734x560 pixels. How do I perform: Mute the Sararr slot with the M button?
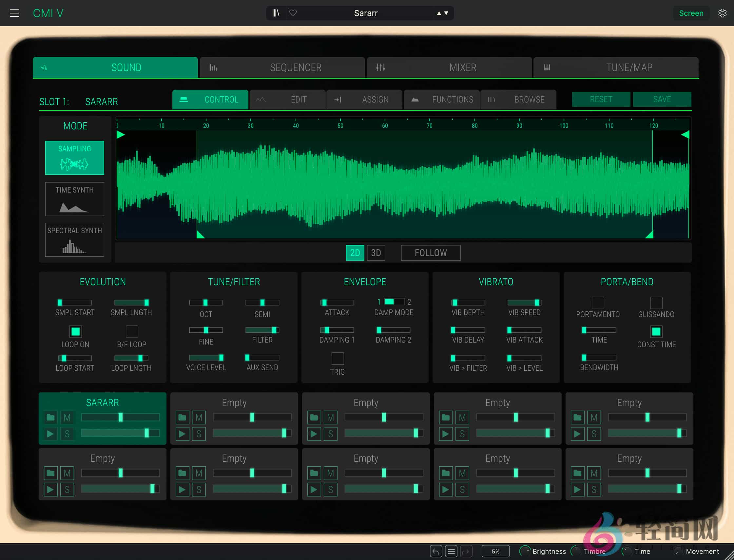point(67,417)
